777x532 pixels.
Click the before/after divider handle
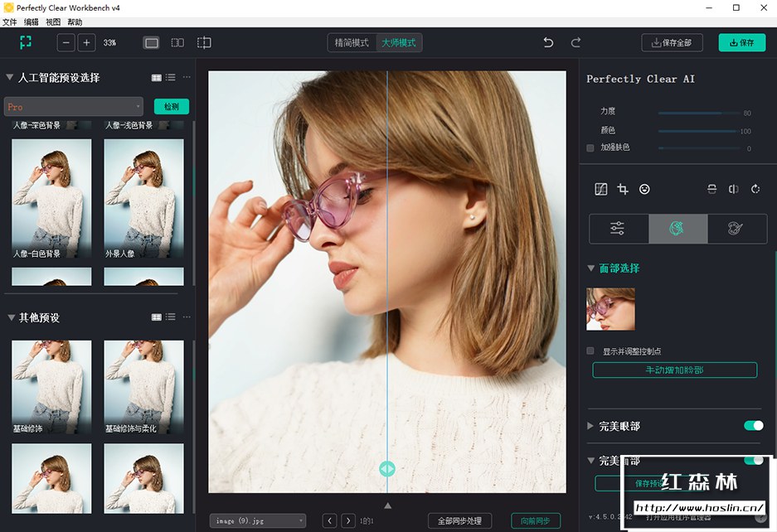[387, 468]
